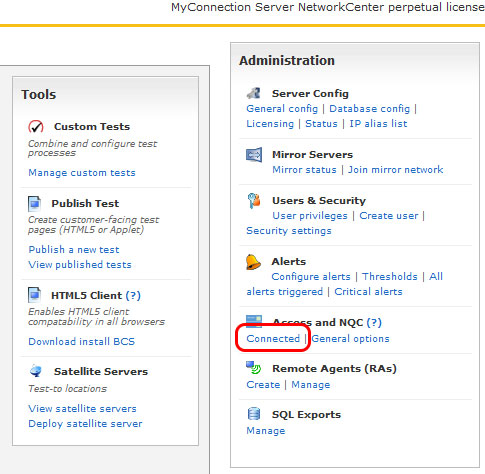Viewport: 485px width, 474px height.
Task: Open Critical alerts link
Action: tap(368, 292)
